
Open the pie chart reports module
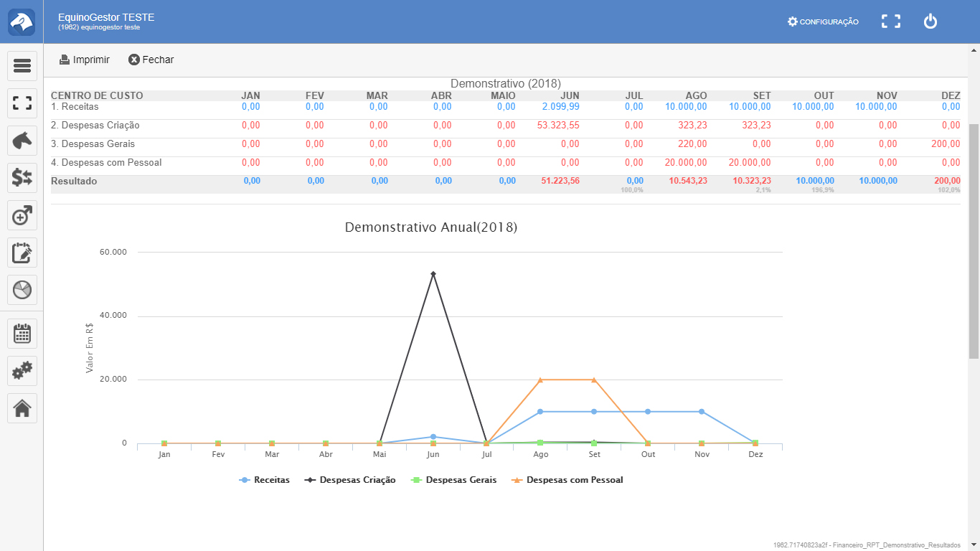click(x=22, y=290)
